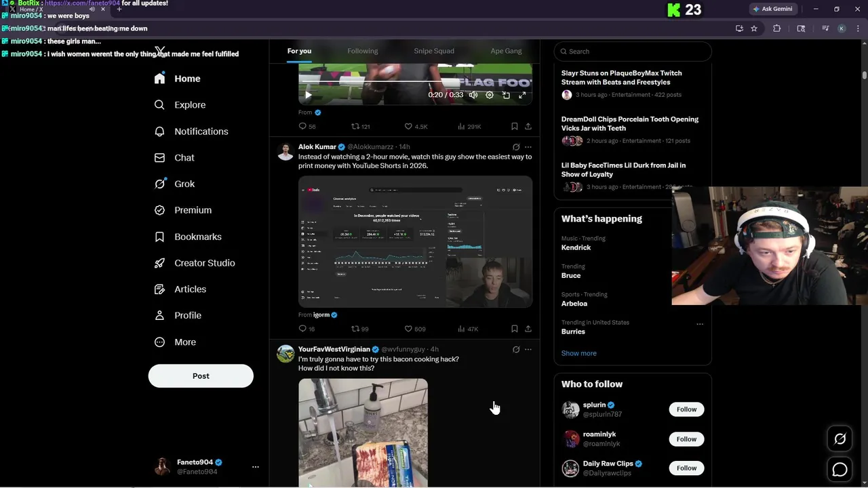Play the flag football video
This screenshot has height=488, width=868.
(309, 96)
